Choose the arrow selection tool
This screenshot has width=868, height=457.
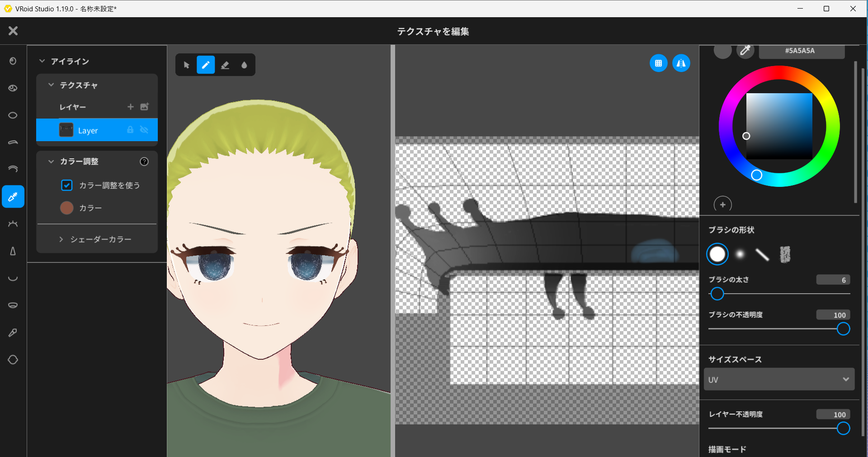[186, 65]
